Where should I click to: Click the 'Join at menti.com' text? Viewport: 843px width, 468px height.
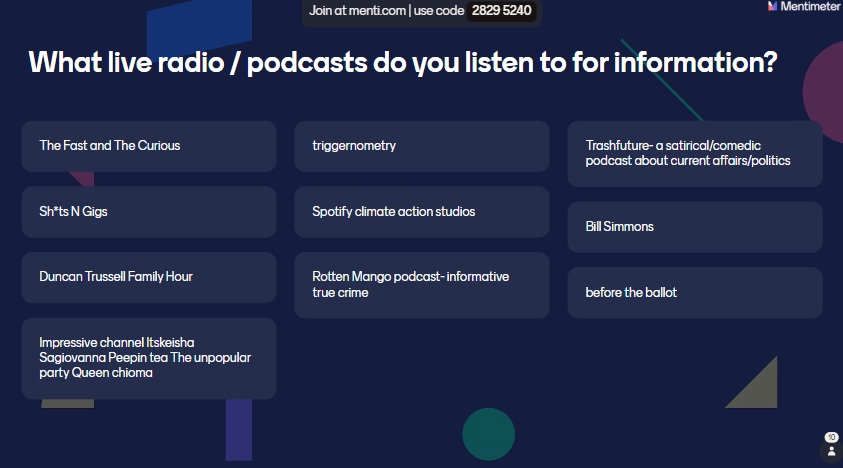(x=356, y=11)
